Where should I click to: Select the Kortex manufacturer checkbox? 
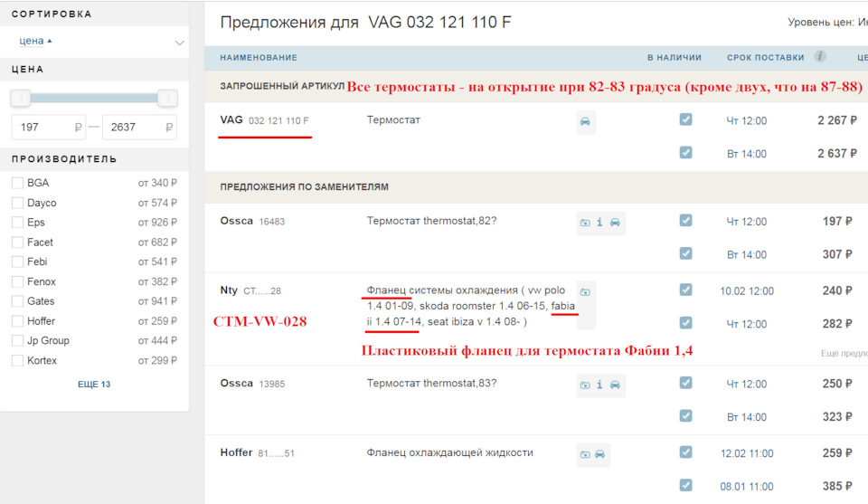point(18,360)
